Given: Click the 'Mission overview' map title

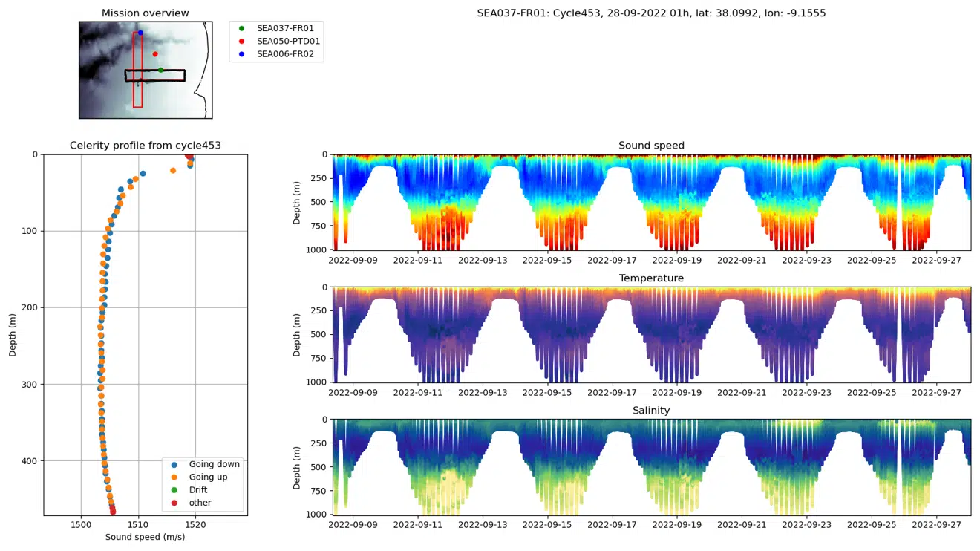Looking at the screenshot, I should tap(146, 13).
